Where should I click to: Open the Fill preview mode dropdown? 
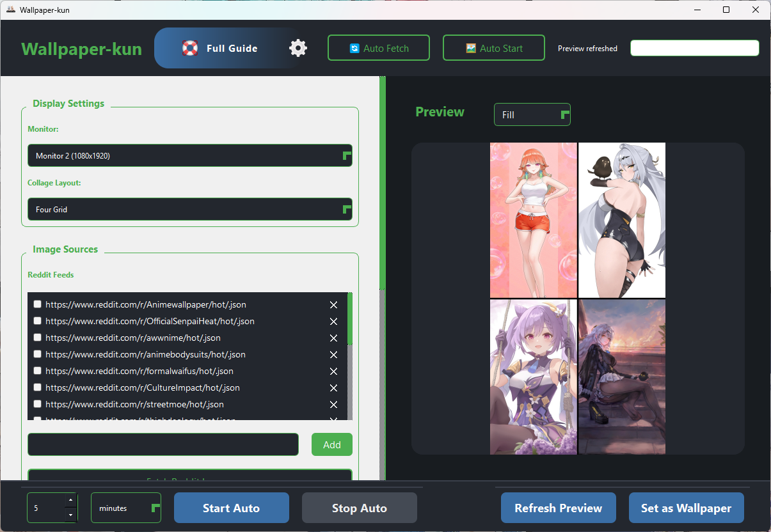pyautogui.click(x=532, y=114)
